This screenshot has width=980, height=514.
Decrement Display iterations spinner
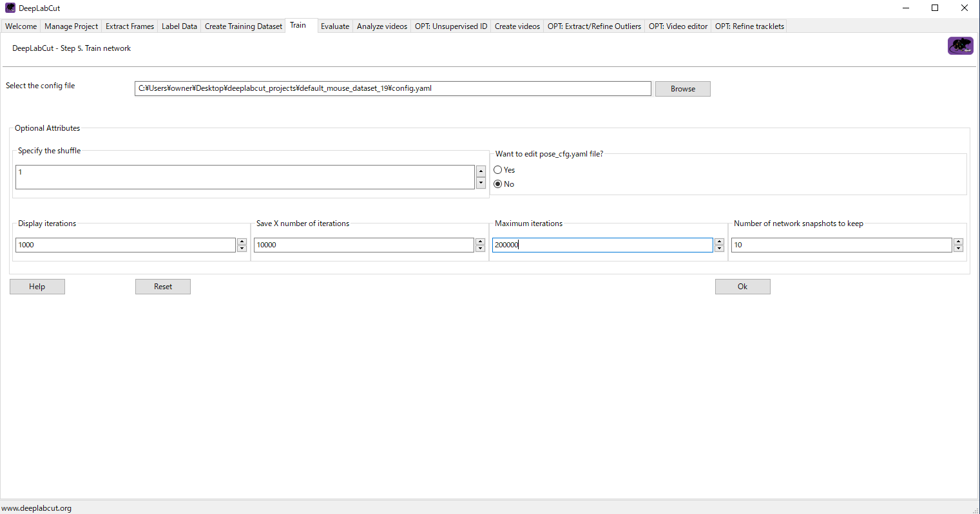[242, 248]
